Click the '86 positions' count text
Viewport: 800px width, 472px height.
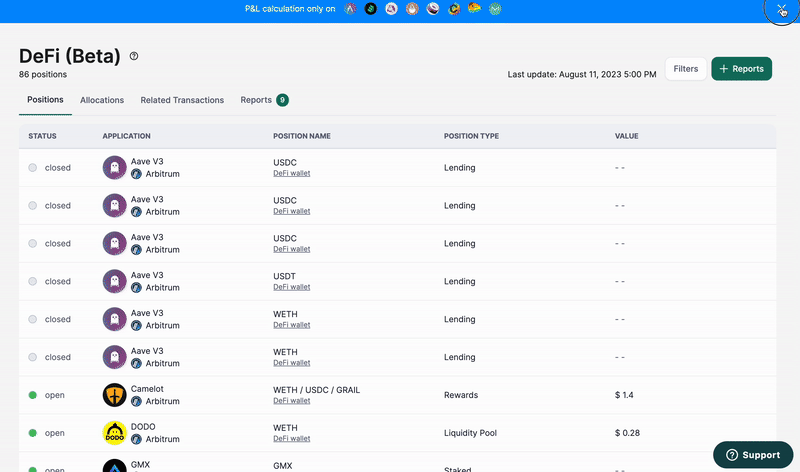(43, 74)
